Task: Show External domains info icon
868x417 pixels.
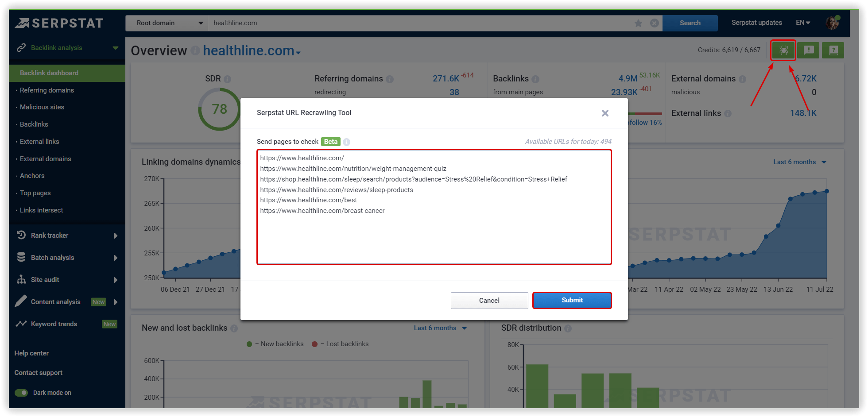Action: click(x=742, y=79)
